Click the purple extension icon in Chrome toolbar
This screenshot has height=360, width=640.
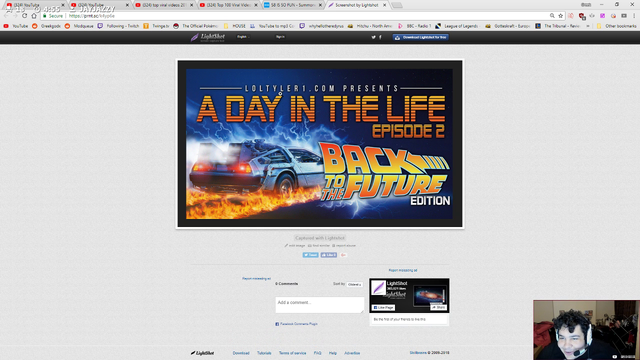click(x=602, y=16)
